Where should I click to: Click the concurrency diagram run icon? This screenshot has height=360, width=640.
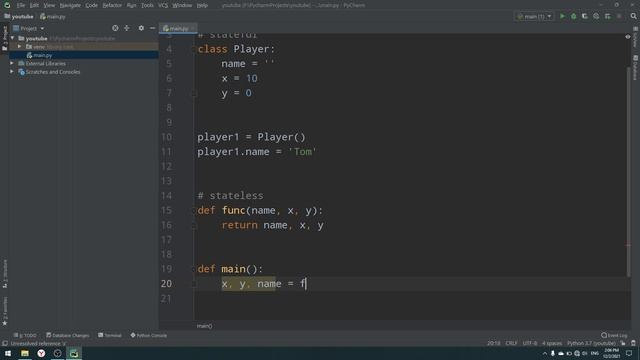tap(607, 16)
